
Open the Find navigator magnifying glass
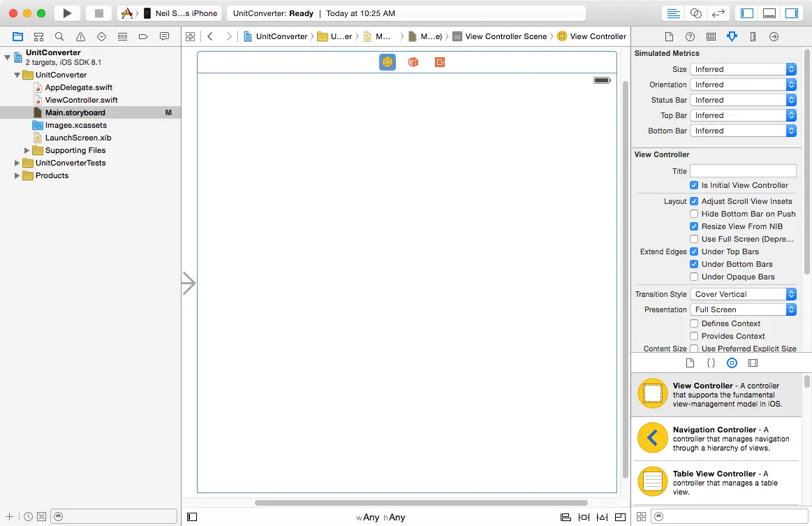[59, 36]
